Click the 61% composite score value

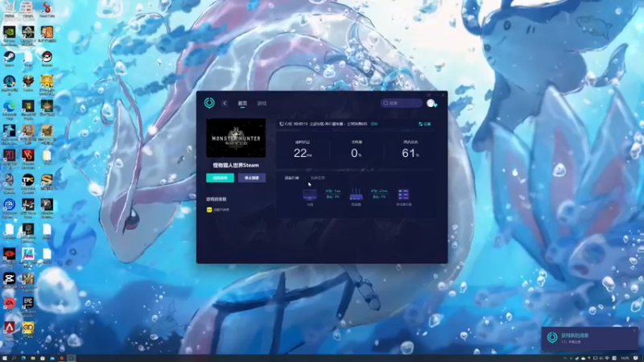pos(411,153)
